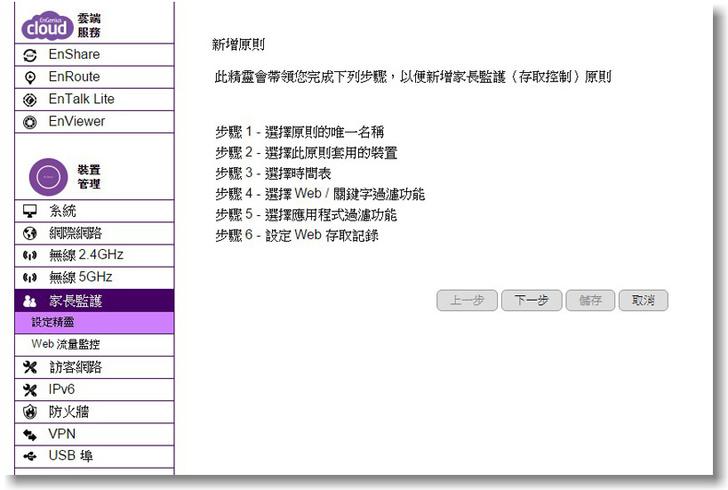
Task: Click the 新增原則 title text
Action: (239, 45)
